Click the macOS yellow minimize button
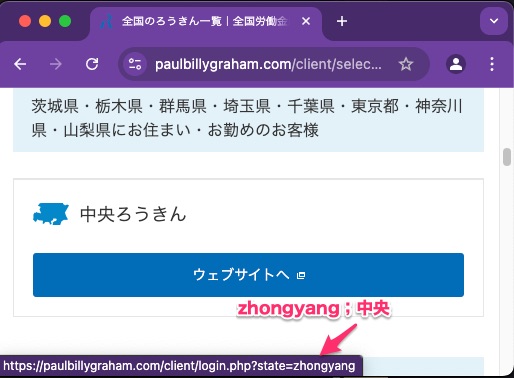Viewport: 514px width, 378px height. 45,21
